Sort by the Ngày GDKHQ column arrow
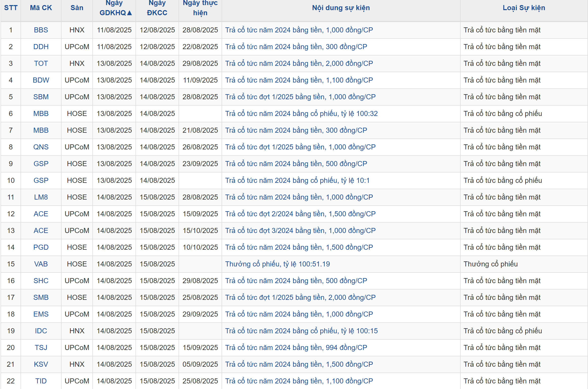Screen dimensions: 588x389 click(129, 13)
